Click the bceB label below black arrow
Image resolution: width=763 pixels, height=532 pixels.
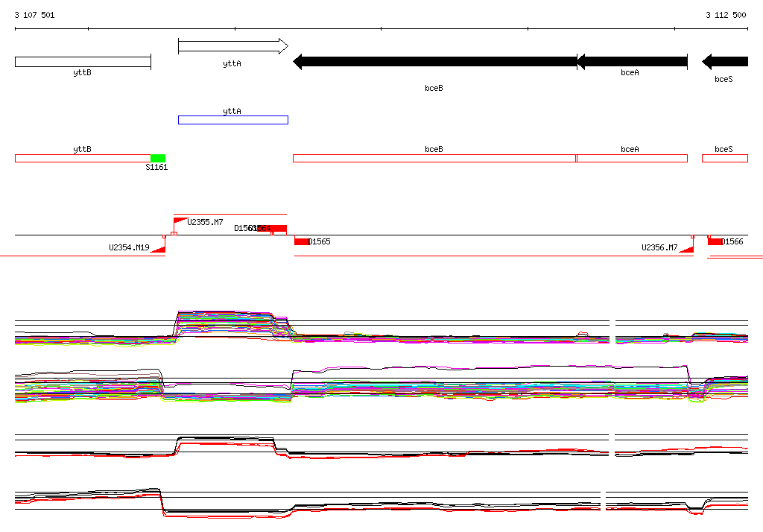434,88
